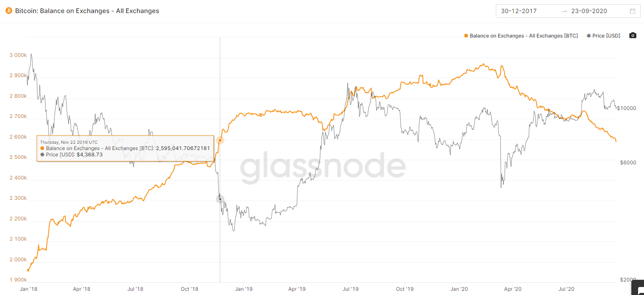Click the gray Price legend dot
The width and height of the screenshot is (644, 295).
[588, 36]
